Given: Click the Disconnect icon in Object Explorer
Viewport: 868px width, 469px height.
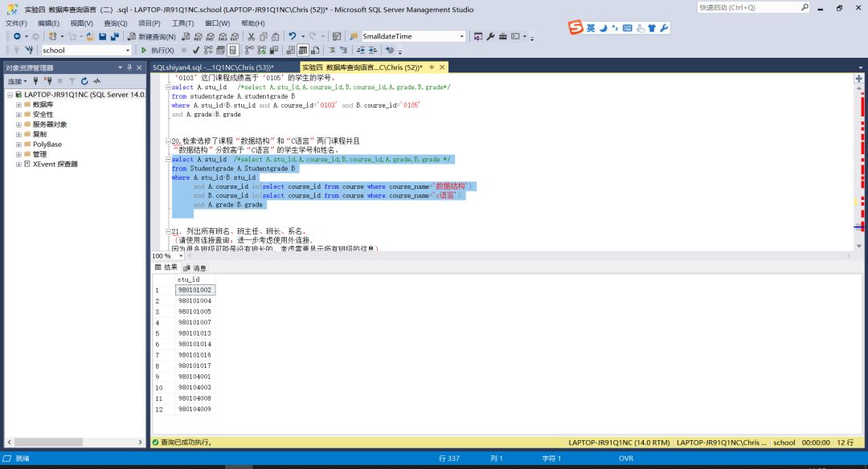Looking at the screenshot, I should click(x=47, y=81).
